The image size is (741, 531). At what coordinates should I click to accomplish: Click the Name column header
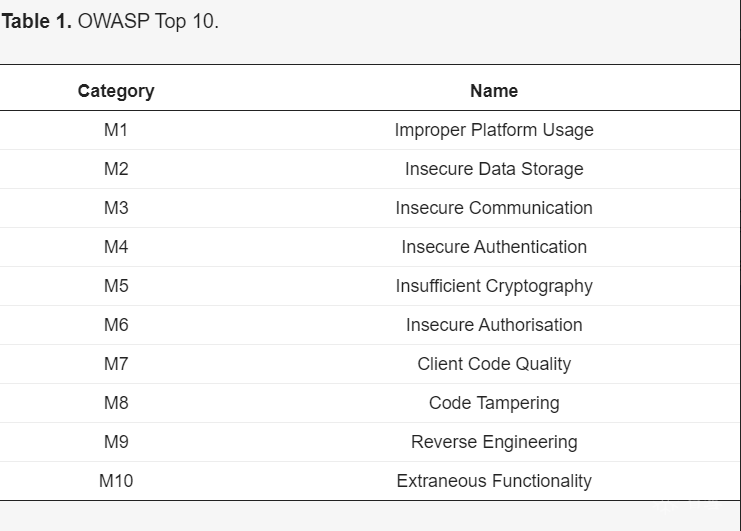494,91
